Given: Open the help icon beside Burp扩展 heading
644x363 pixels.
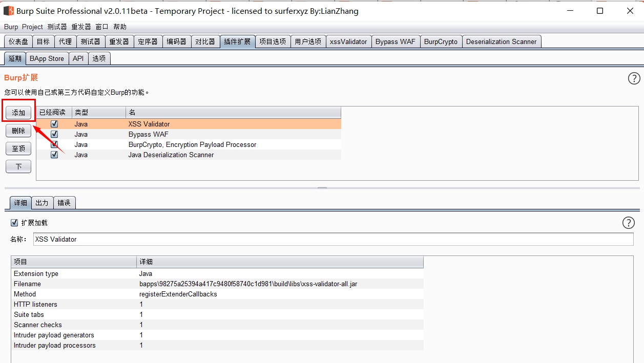Looking at the screenshot, I should pos(634,78).
